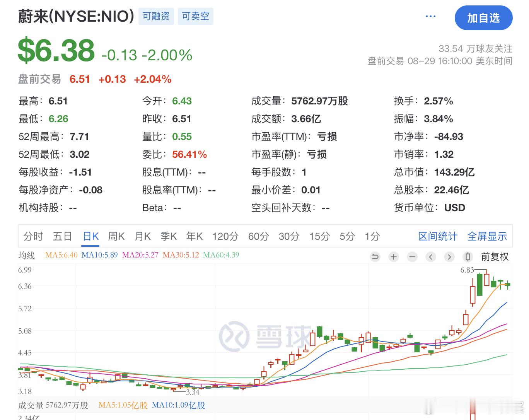Select the 120分 interval tab
Image resolution: width=529 pixels, height=420 pixels.
(x=225, y=236)
